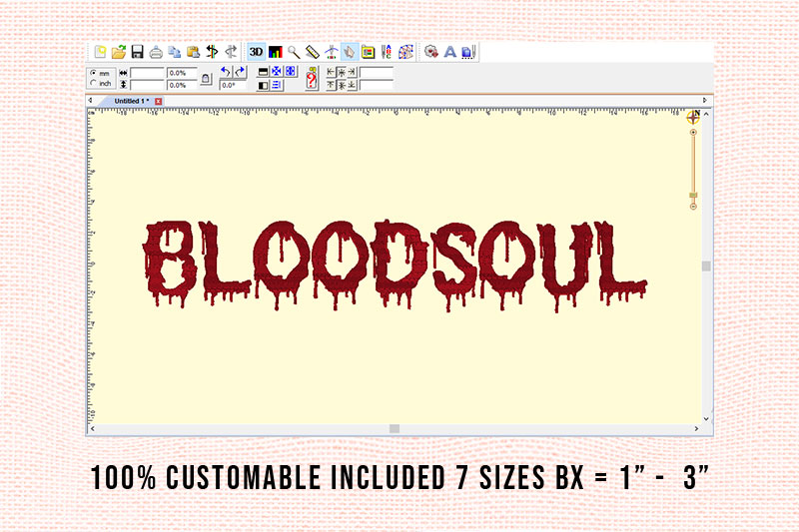This screenshot has width=799, height=532.
Task: Click the mesh stitch points icon
Action: point(405,52)
